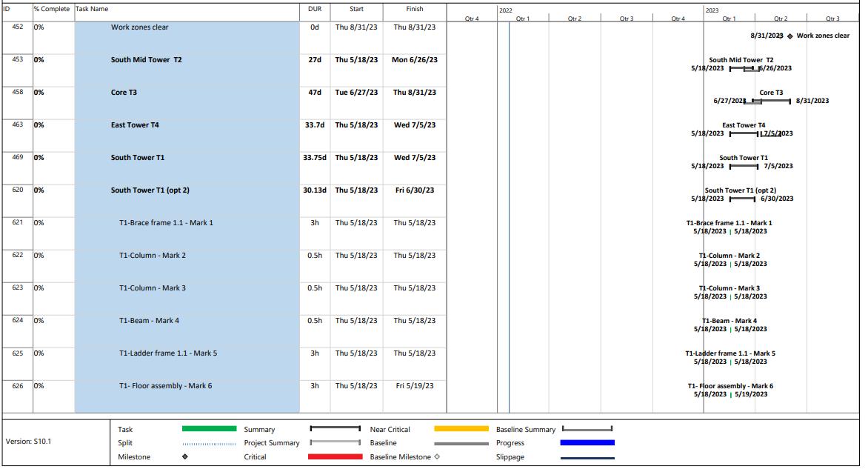Click the Summary bar symbol in legend
Image resolution: width=868 pixels, height=472 pixels.
335,428
